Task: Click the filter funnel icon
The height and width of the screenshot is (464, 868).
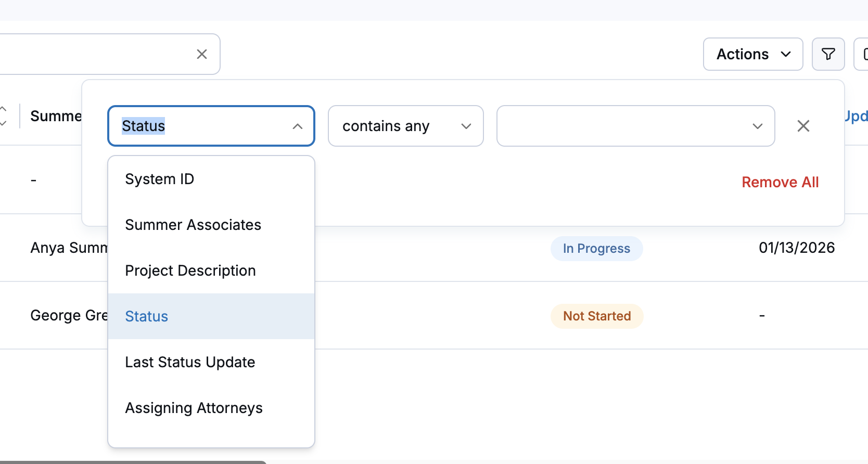Action: (x=828, y=54)
